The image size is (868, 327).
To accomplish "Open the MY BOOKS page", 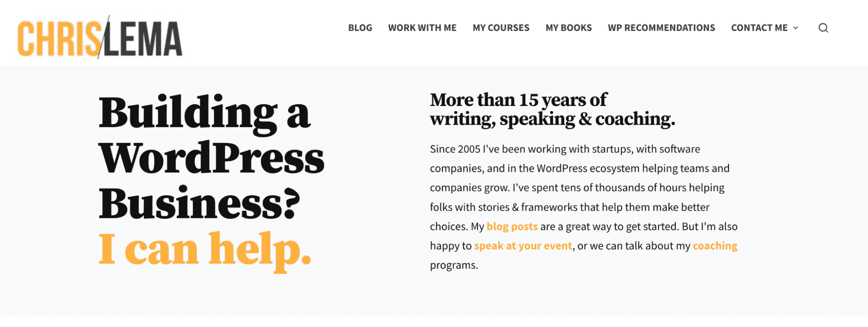I will click(x=569, y=28).
